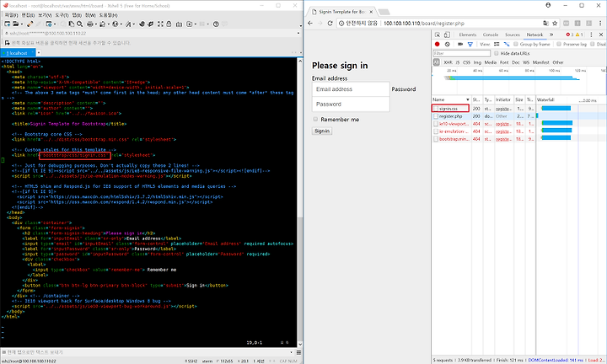Filter requests by Manifest type
607x364 pixels.
pyautogui.click(x=540, y=62)
